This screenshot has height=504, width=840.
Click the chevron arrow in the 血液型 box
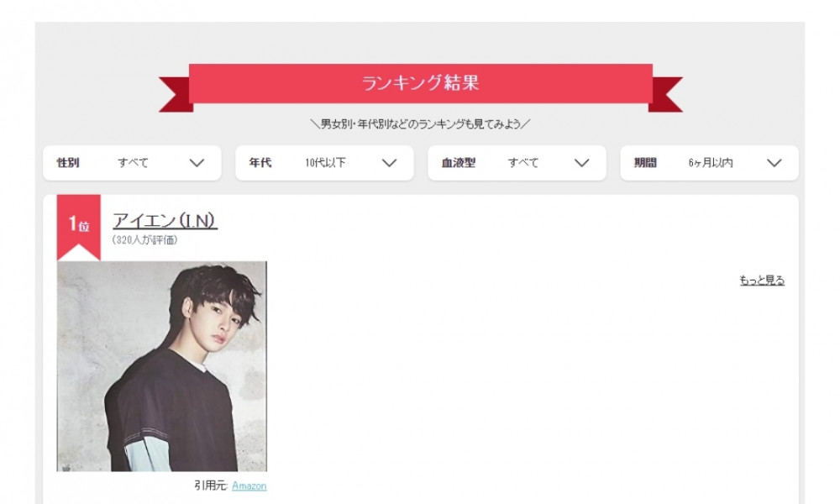pyautogui.click(x=582, y=163)
